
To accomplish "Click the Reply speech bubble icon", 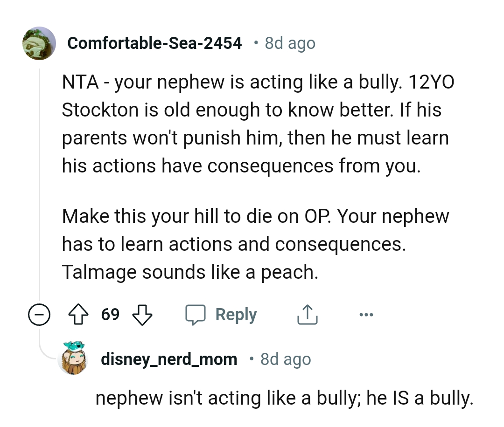I will (x=198, y=314).
